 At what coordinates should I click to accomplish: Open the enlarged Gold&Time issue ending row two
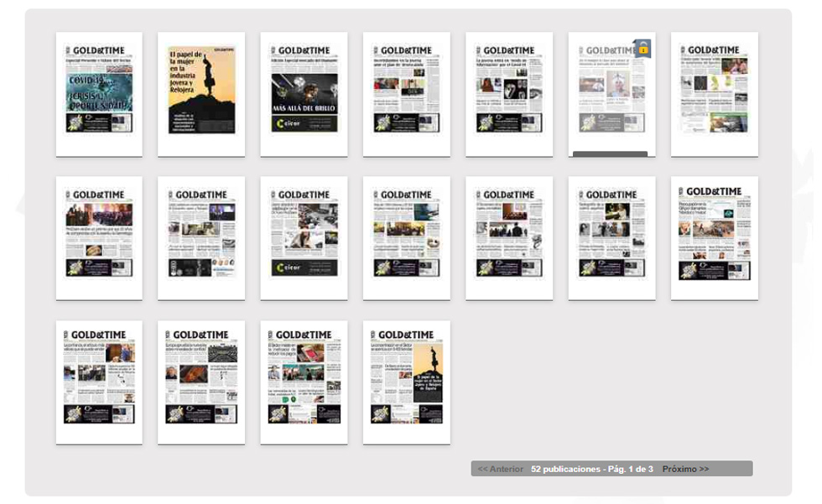pos(715,238)
